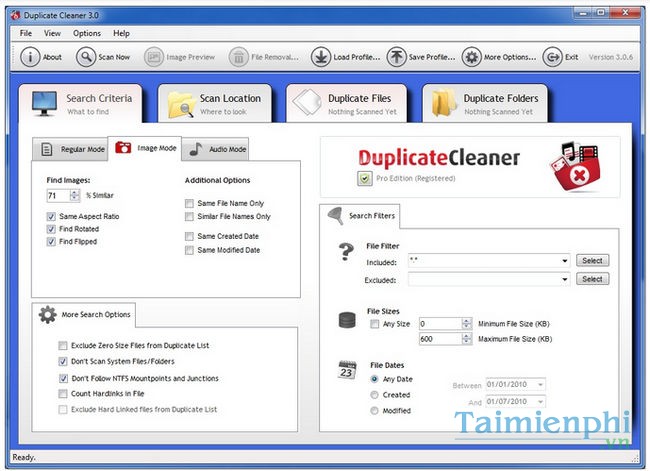The height and width of the screenshot is (471, 650).
Task: Open the Image Preview toolbar icon
Action: pos(154,57)
